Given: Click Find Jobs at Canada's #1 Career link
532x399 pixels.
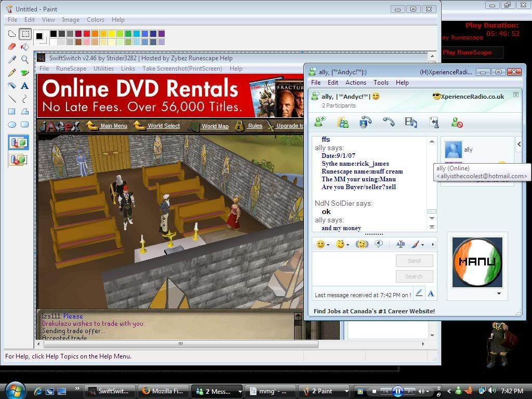Looking at the screenshot, I should click(374, 311).
